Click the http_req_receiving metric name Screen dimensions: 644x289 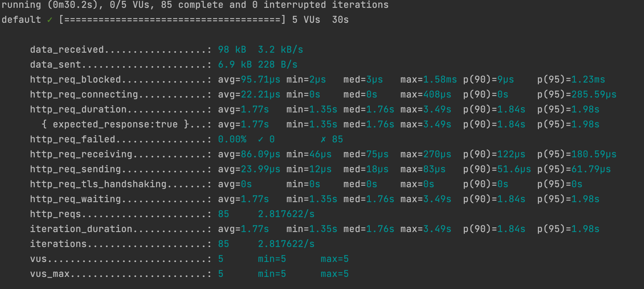[81, 154]
